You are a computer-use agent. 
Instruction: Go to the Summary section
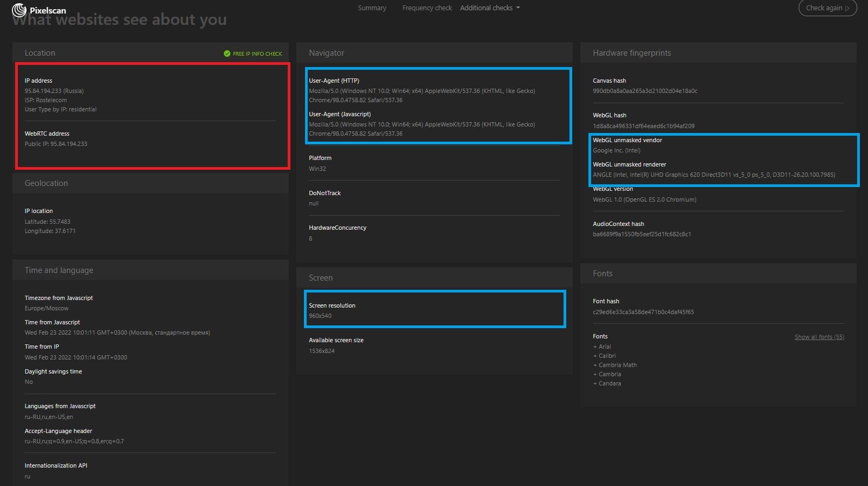[372, 8]
